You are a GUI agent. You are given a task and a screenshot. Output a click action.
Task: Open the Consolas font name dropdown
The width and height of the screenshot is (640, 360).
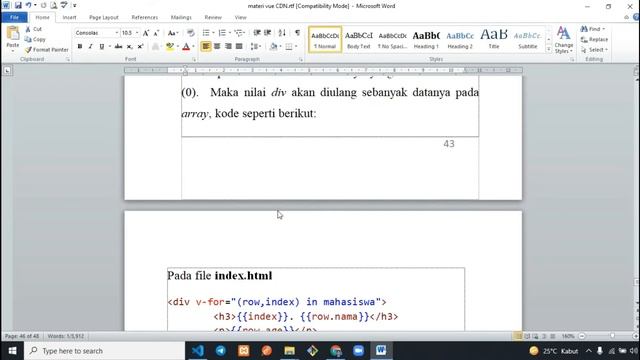tap(117, 33)
